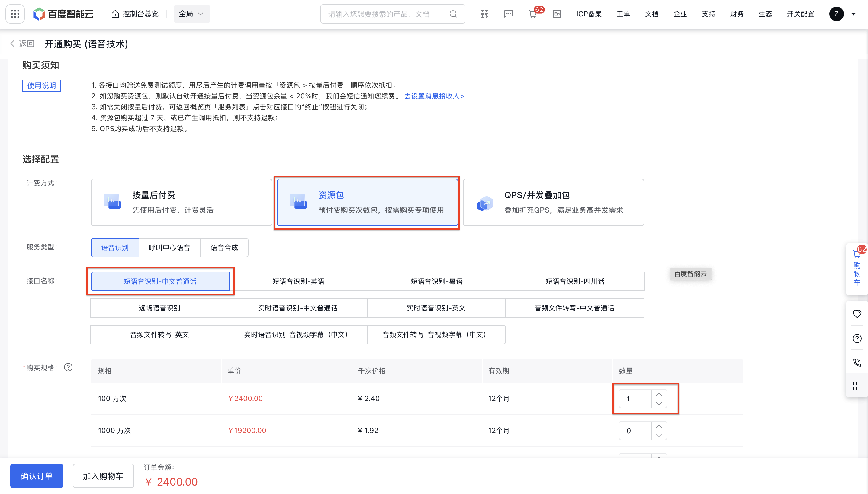Click the help question side icon
The width and height of the screenshot is (868, 494).
(x=857, y=338)
